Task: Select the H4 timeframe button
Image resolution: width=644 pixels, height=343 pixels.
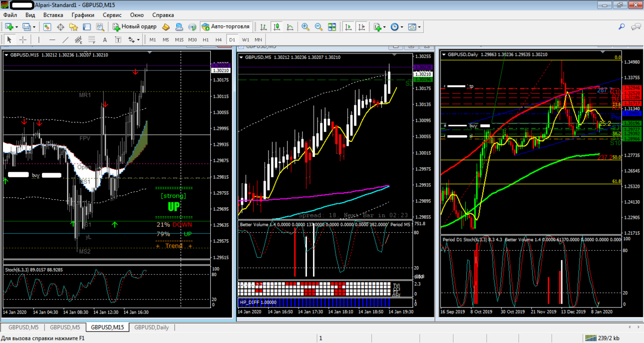Action: (219, 40)
